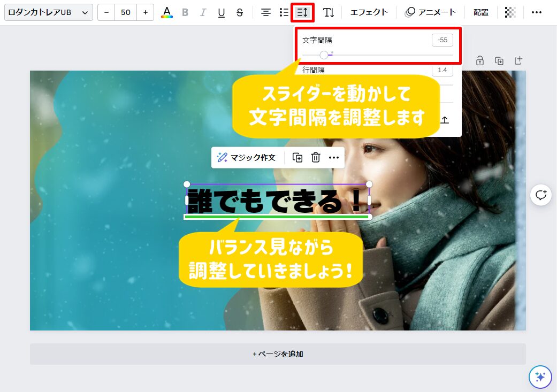
Task: Toggle strikethrough formatting
Action: (240, 12)
